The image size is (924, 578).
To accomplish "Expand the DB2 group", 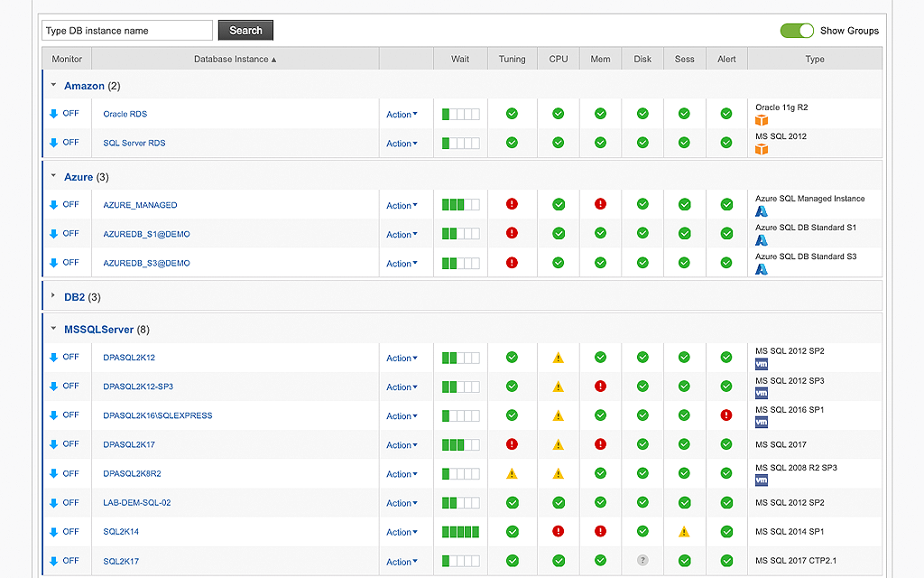I will coord(52,297).
